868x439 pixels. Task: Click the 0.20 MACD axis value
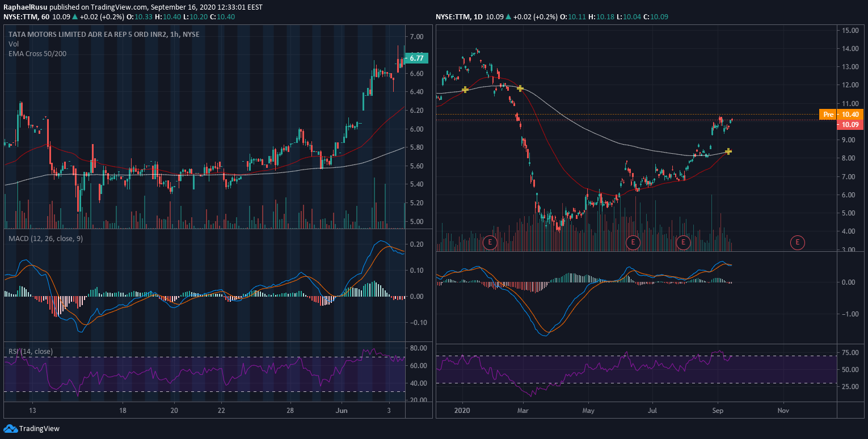coord(416,244)
